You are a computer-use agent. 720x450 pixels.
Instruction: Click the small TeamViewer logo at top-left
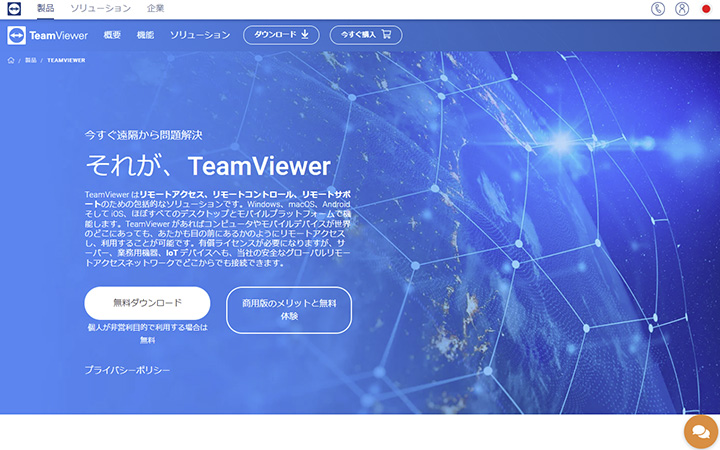14,8
